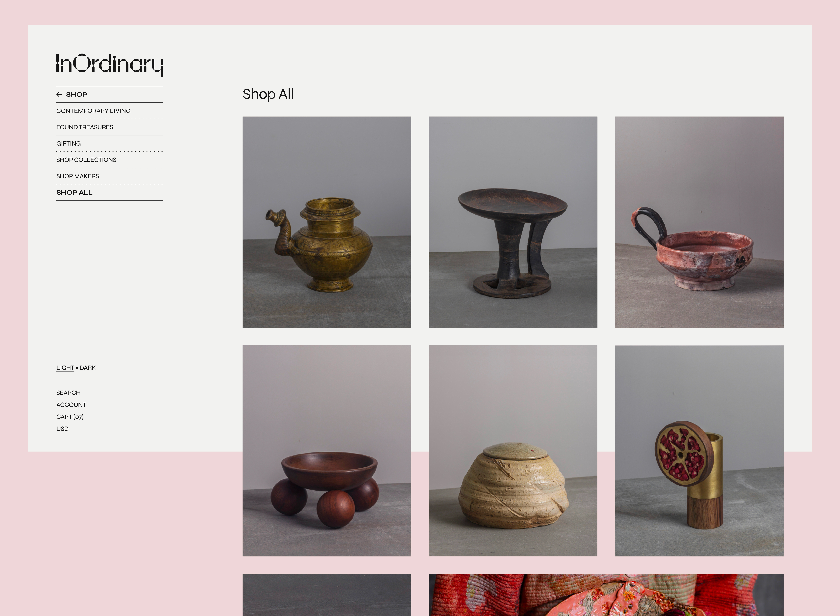Open the InOrdinary logo home link
Viewport: 840px width, 616px height.
pyautogui.click(x=110, y=65)
